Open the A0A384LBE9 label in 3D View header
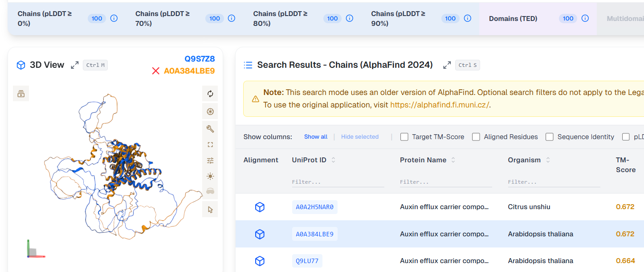644x272 pixels. click(189, 71)
